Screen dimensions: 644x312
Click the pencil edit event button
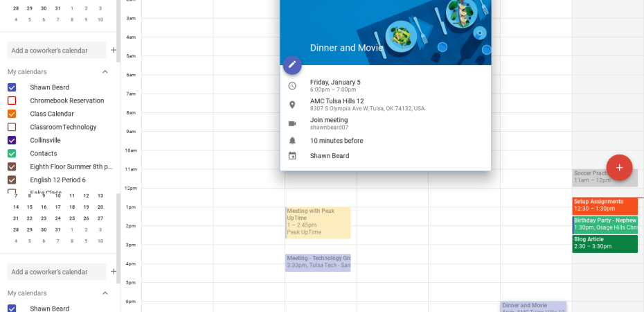(292, 64)
